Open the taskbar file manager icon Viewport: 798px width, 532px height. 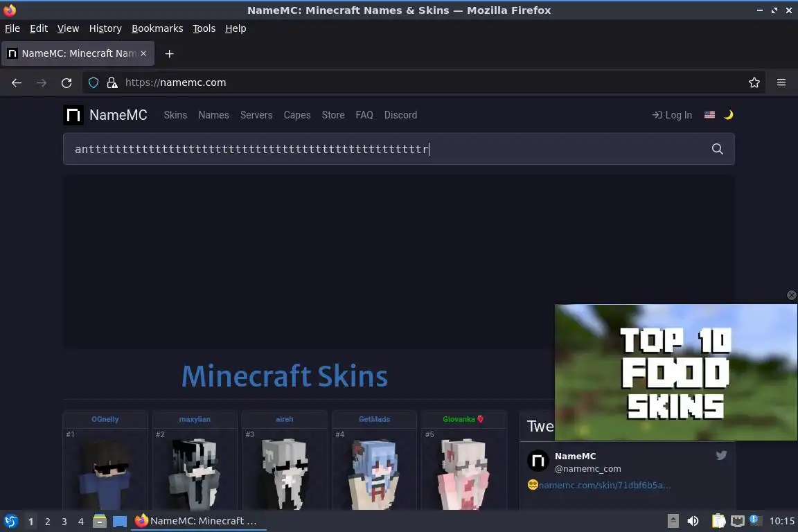(x=100, y=522)
